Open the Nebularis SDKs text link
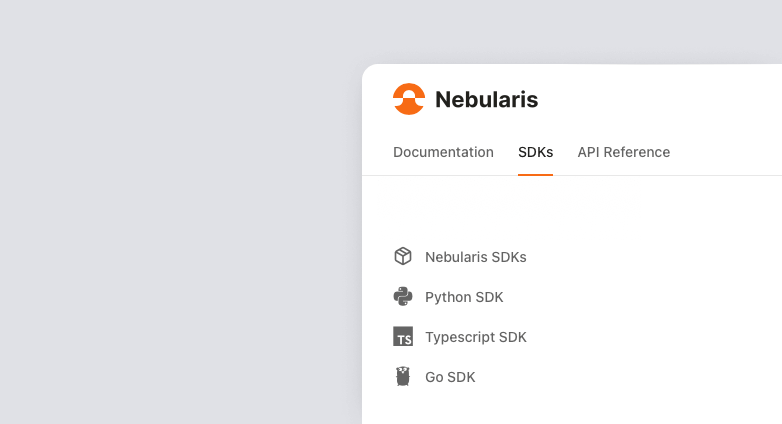 tap(475, 257)
